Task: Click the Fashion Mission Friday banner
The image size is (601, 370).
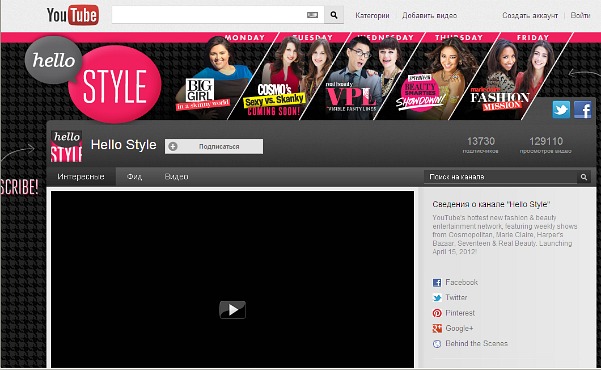Action: tap(510, 77)
